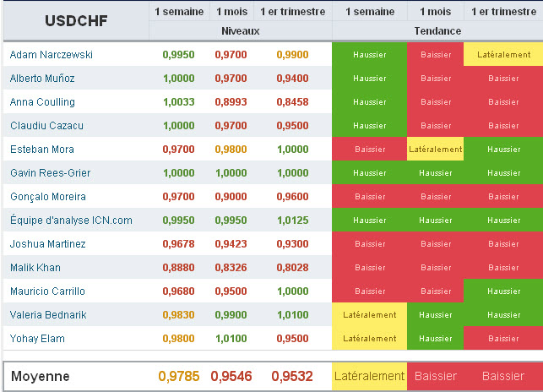Click Yohay Elam name link

click(x=37, y=338)
